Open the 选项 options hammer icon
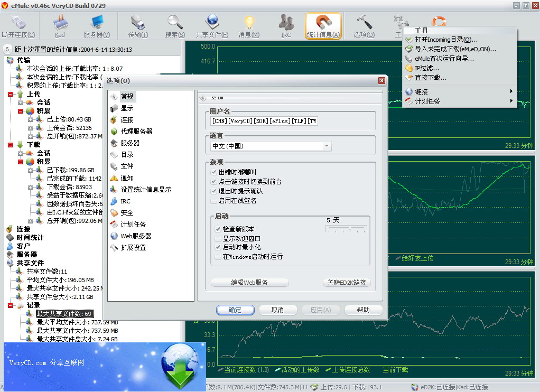This screenshot has width=540, height=392. [364, 26]
